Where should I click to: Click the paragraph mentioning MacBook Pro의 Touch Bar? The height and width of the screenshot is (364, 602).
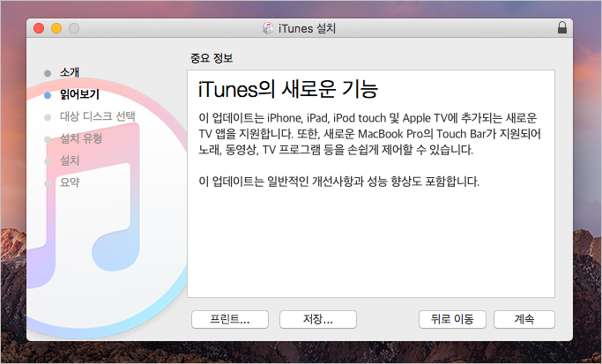coord(369,134)
